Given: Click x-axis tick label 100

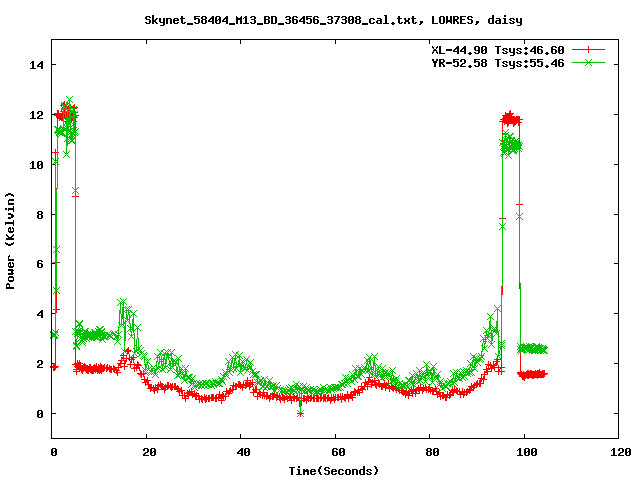Looking at the screenshot, I should point(527,452).
